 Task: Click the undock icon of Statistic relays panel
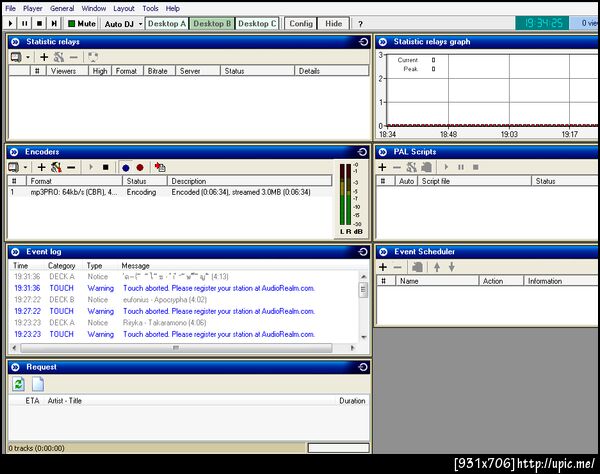coord(363,42)
